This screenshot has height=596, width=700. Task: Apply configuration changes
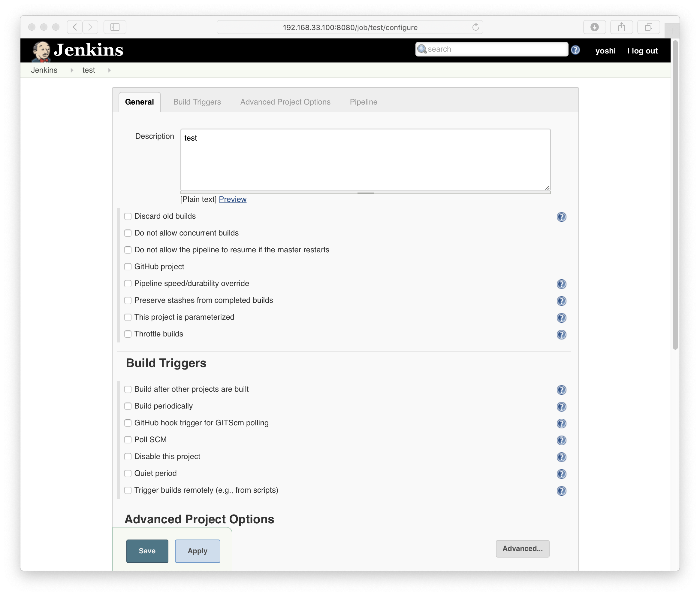(x=198, y=551)
